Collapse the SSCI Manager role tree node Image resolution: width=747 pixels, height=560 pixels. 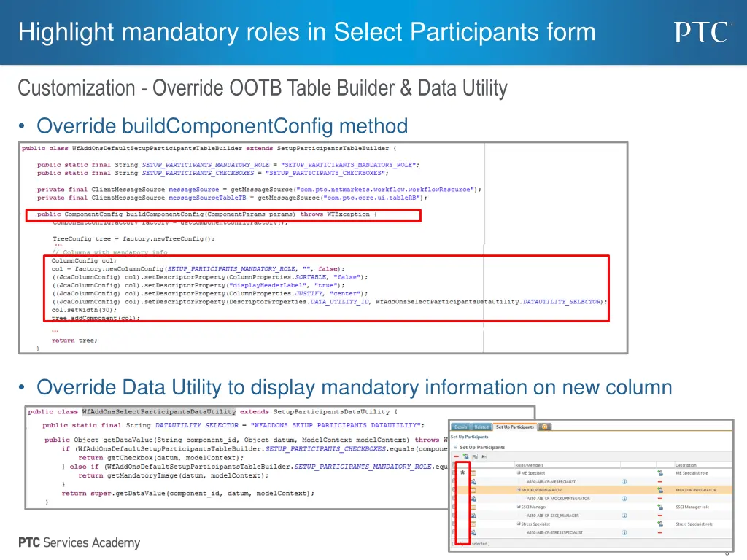pyautogui.click(x=518, y=507)
